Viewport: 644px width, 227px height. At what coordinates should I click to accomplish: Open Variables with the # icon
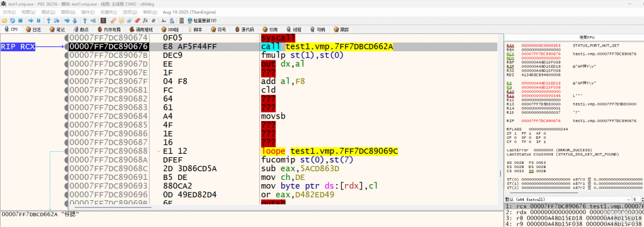pos(154,20)
